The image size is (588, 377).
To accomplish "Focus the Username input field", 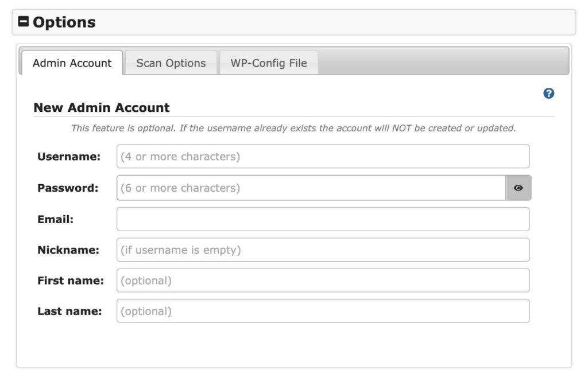I will [x=323, y=157].
